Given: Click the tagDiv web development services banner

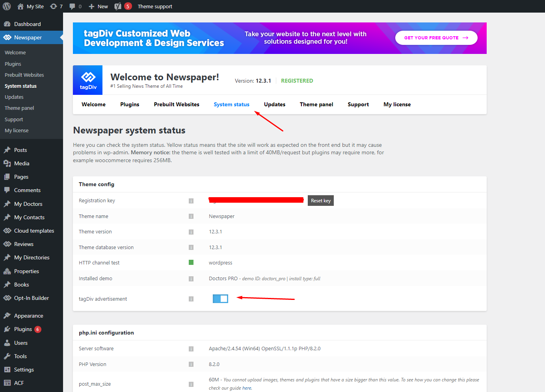Looking at the screenshot, I should click(280, 38).
